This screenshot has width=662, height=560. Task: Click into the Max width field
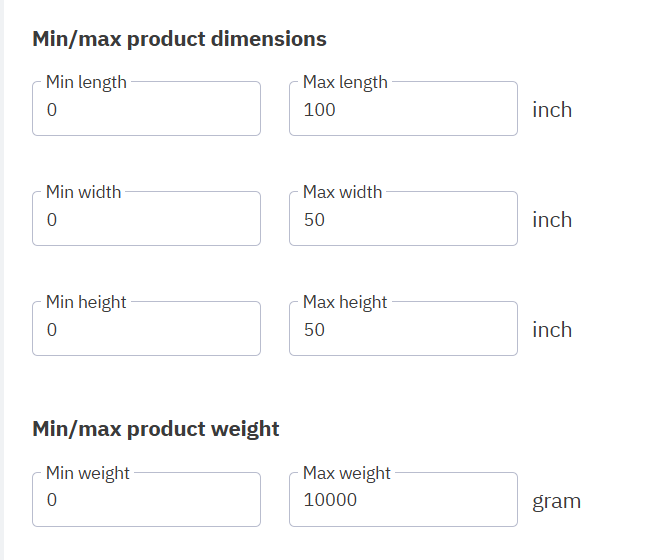pos(403,220)
